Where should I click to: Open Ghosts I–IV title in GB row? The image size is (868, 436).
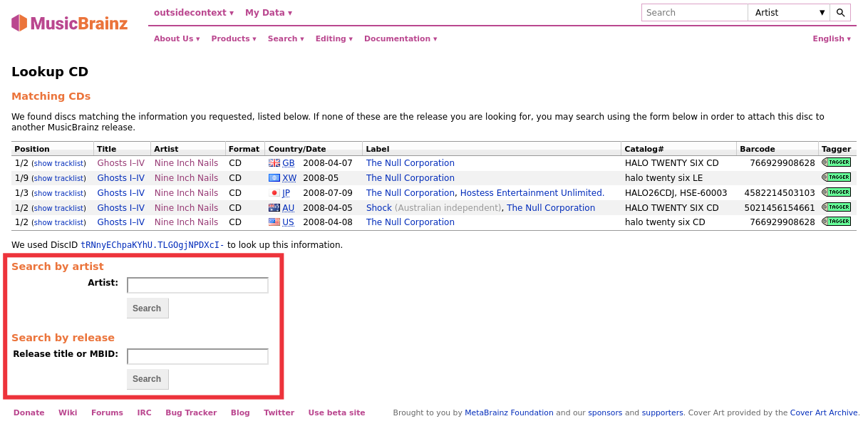(121, 163)
